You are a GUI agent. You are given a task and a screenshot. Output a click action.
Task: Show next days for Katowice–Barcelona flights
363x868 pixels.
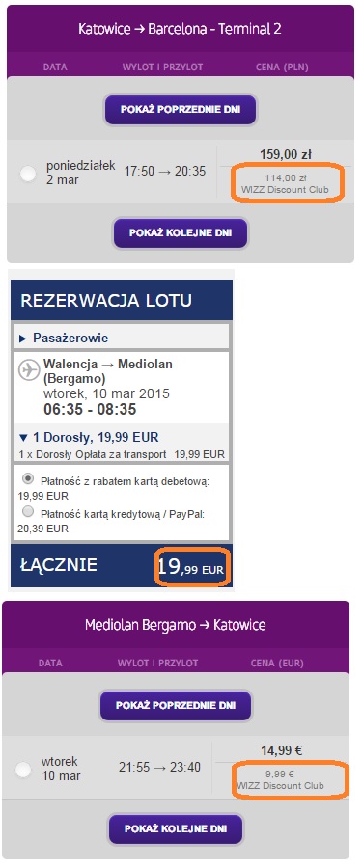181,232
